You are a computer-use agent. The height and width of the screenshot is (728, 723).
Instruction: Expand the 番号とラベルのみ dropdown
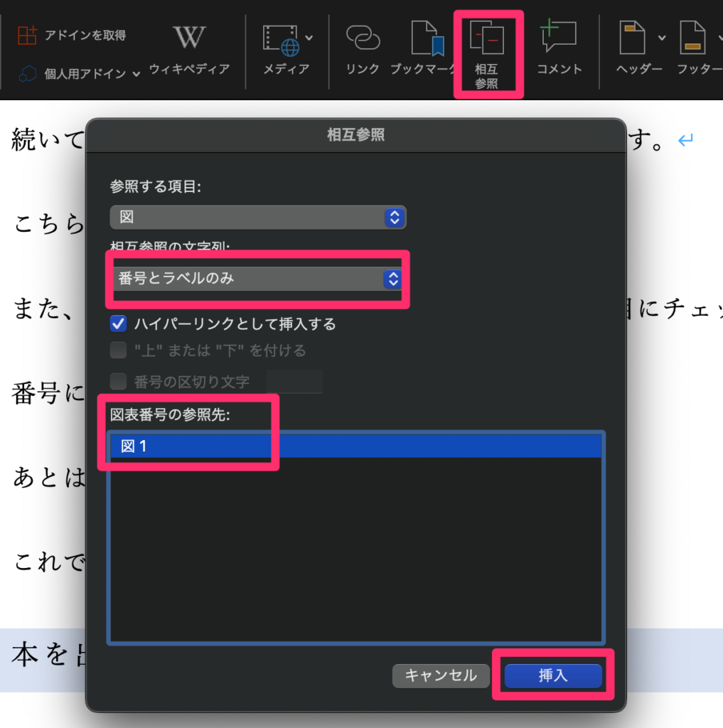(258, 279)
